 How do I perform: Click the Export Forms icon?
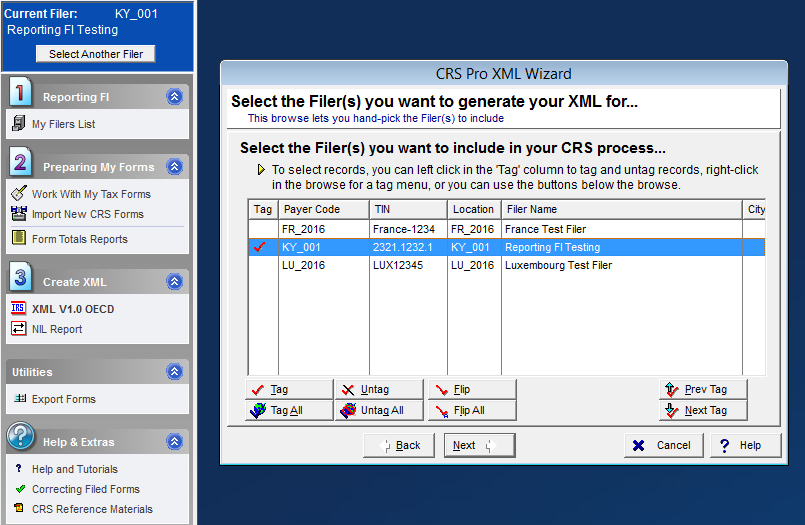20,398
